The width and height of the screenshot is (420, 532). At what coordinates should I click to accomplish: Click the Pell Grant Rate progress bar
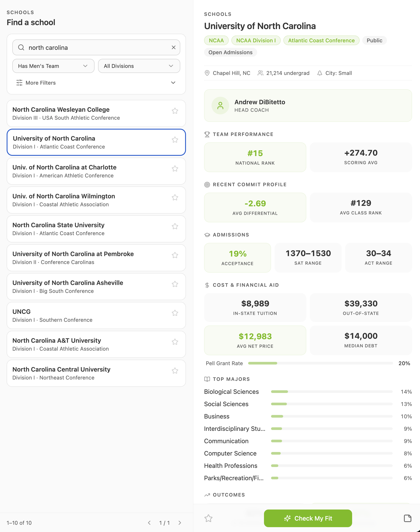(320, 363)
